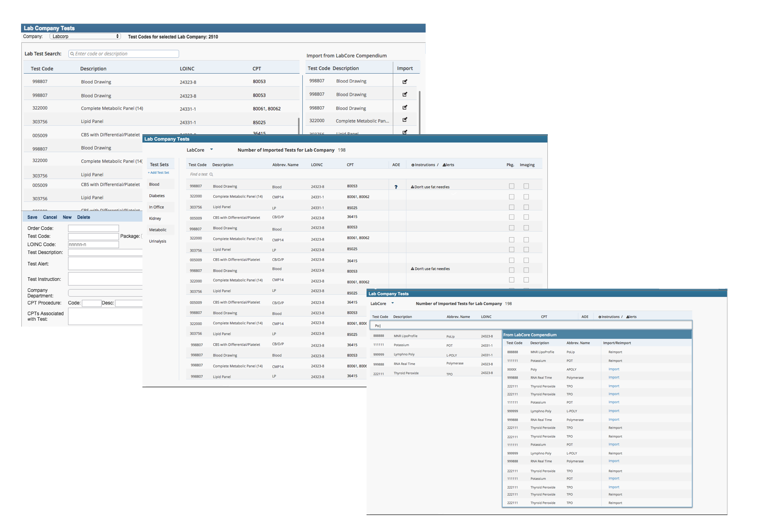This screenshot has width=776, height=532.
Task: Click alert triangle in first Blood Drawing row
Action: (x=412, y=187)
